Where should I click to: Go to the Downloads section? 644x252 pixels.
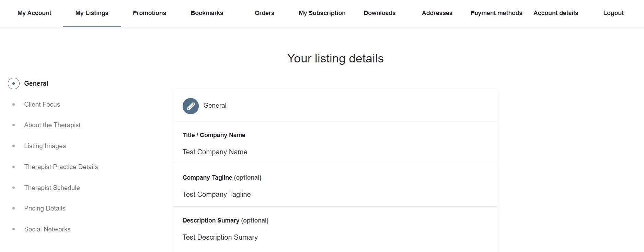point(379,13)
